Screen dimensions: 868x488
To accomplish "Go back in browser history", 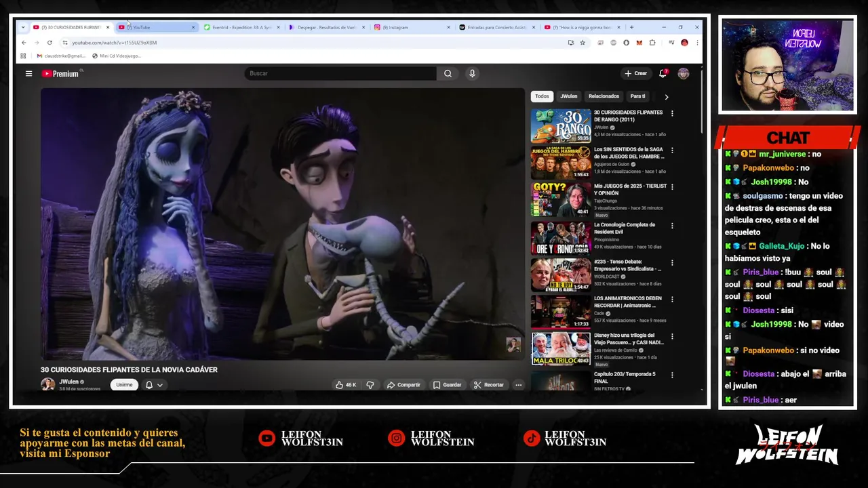I will tap(24, 43).
